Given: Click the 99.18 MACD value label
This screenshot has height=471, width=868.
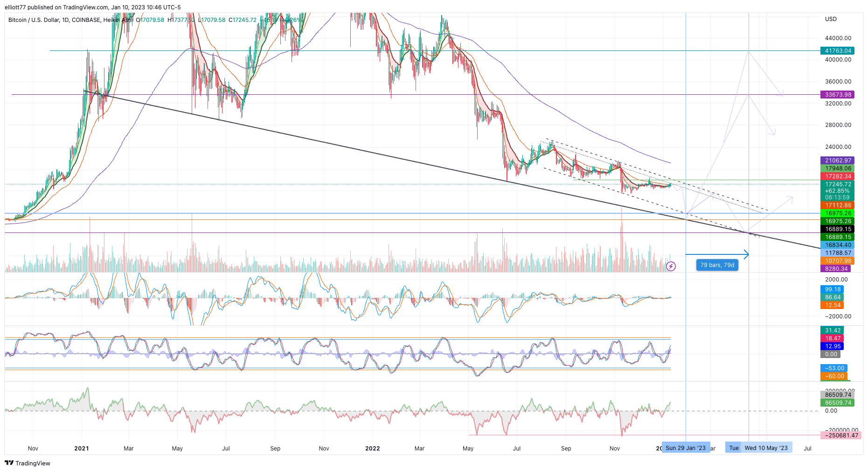Looking at the screenshot, I should pos(832,289).
